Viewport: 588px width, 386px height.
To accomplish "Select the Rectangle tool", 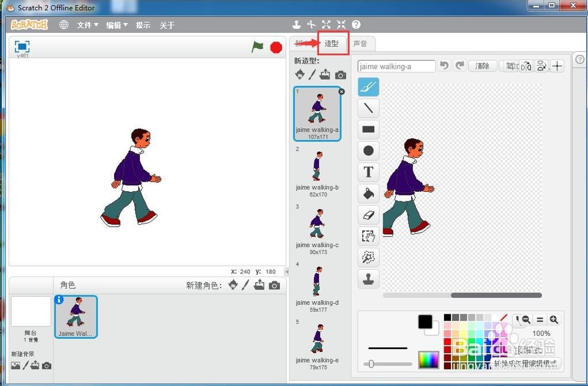I will [x=368, y=129].
